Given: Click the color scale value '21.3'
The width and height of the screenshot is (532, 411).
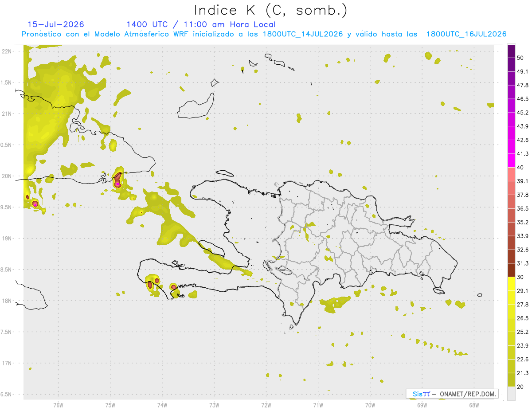Looking at the screenshot, I should tap(522, 373).
